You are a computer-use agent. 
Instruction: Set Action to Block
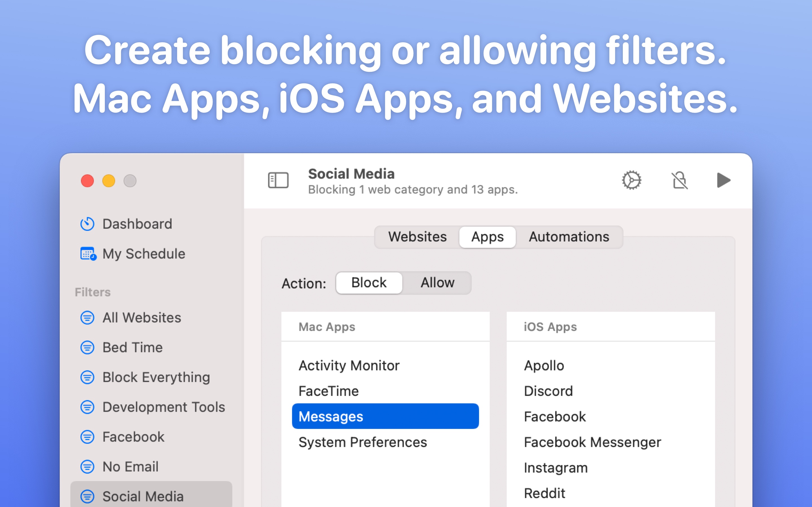[369, 283]
